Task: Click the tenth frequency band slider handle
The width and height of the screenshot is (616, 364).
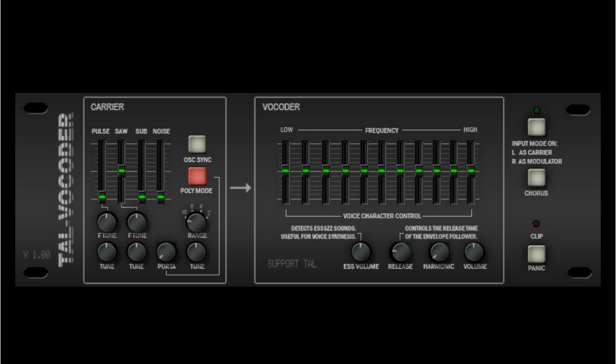Action: (453, 171)
